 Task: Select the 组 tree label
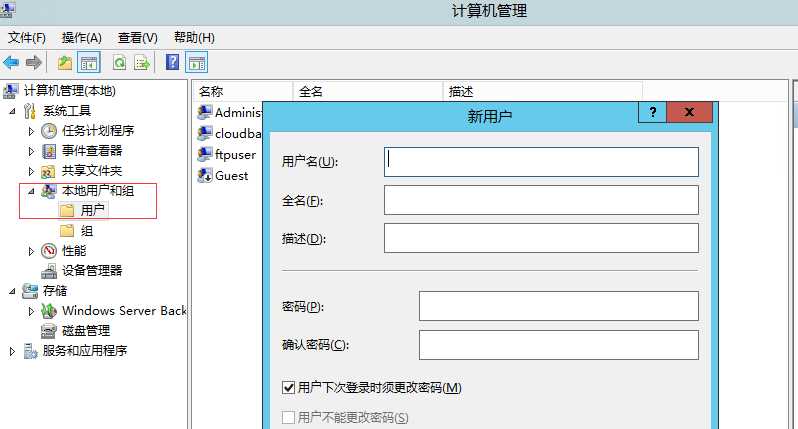coord(87,231)
